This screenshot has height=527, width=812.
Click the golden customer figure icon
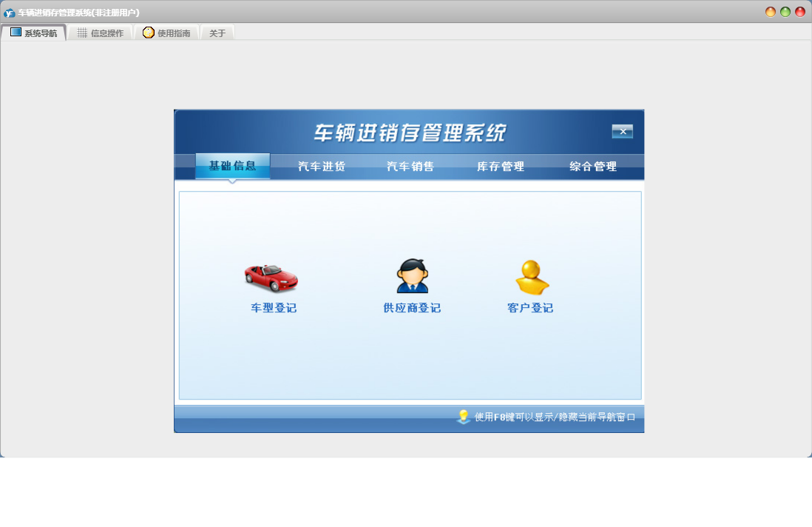(x=532, y=278)
